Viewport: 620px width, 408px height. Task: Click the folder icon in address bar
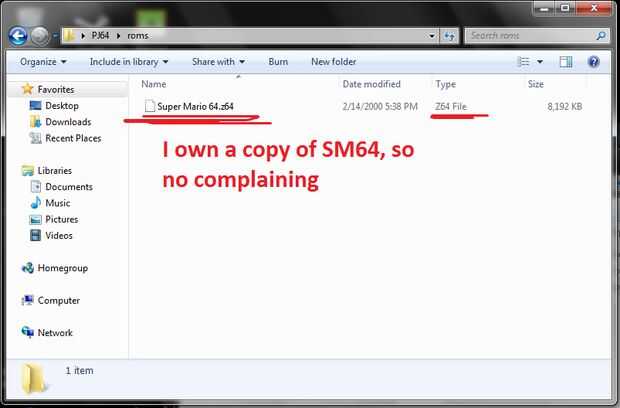click(x=69, y=36)
